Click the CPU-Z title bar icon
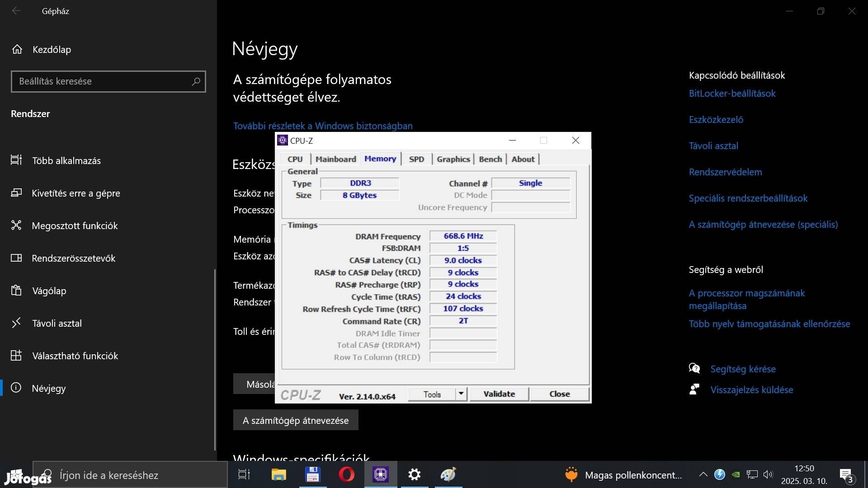The width and height of the screenshot is (868, 488). click(x=283, y=140)
